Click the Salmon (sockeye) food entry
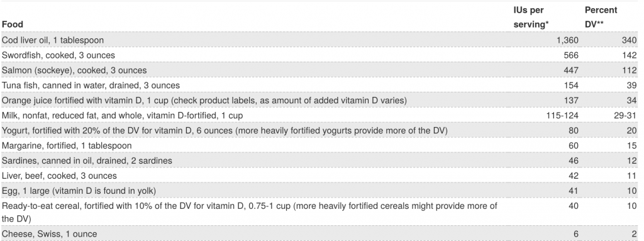 [74, 70]
